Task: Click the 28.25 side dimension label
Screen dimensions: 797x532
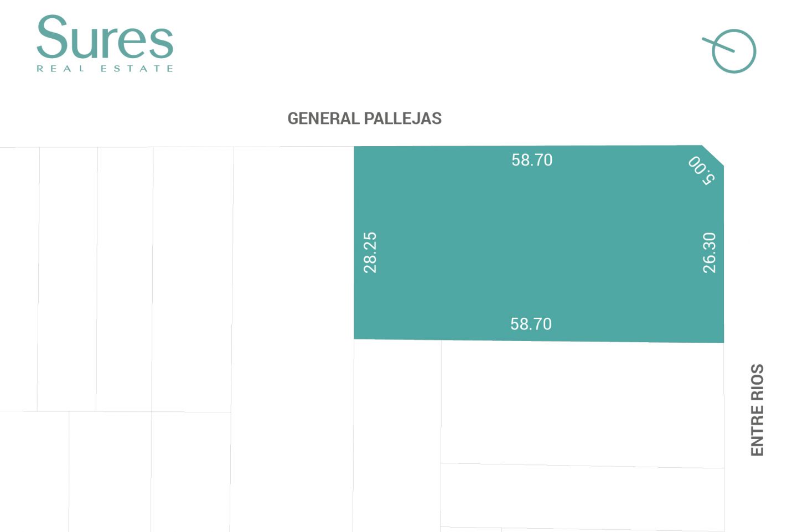Action: [370, 252]
